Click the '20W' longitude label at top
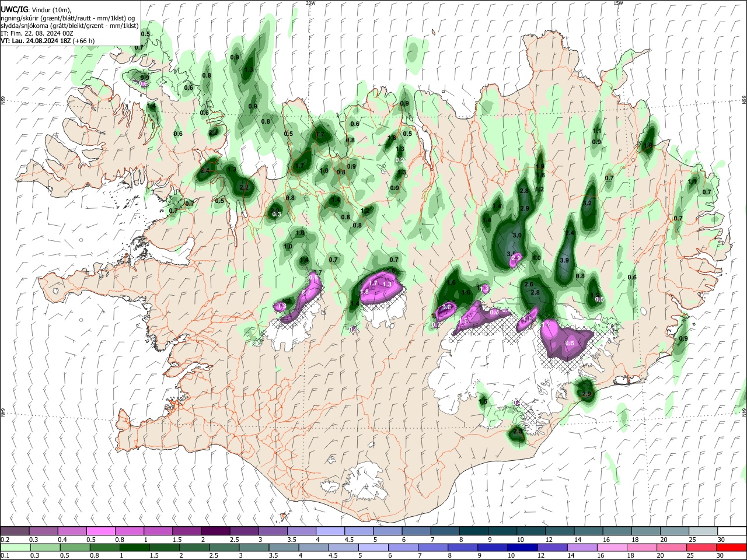The height and width of the screenshot is (560, 747). pos(310,3)
